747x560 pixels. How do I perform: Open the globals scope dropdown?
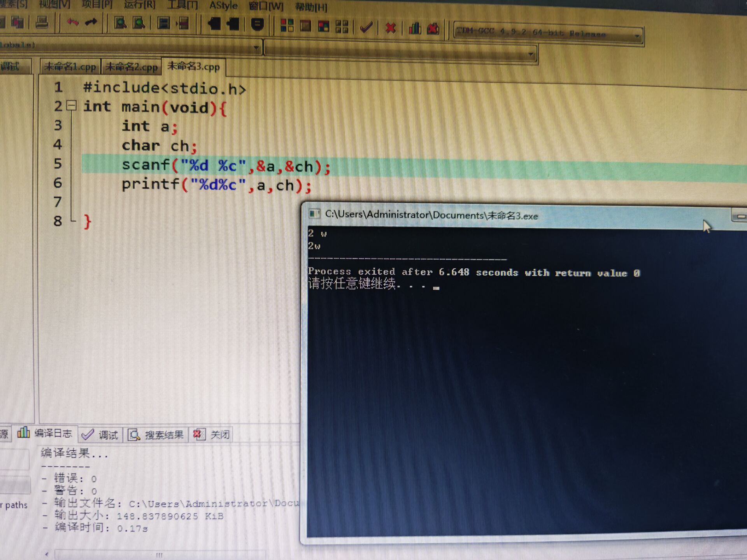click(x=256, y=48)
